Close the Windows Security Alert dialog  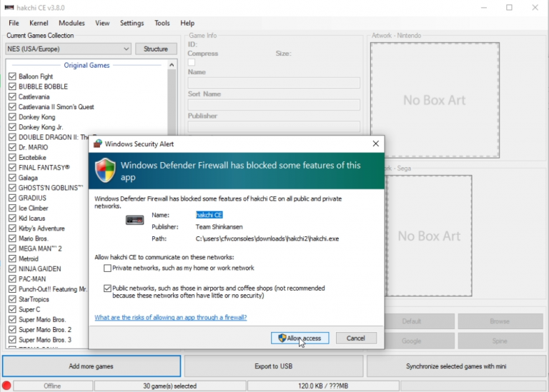(375, 144)
